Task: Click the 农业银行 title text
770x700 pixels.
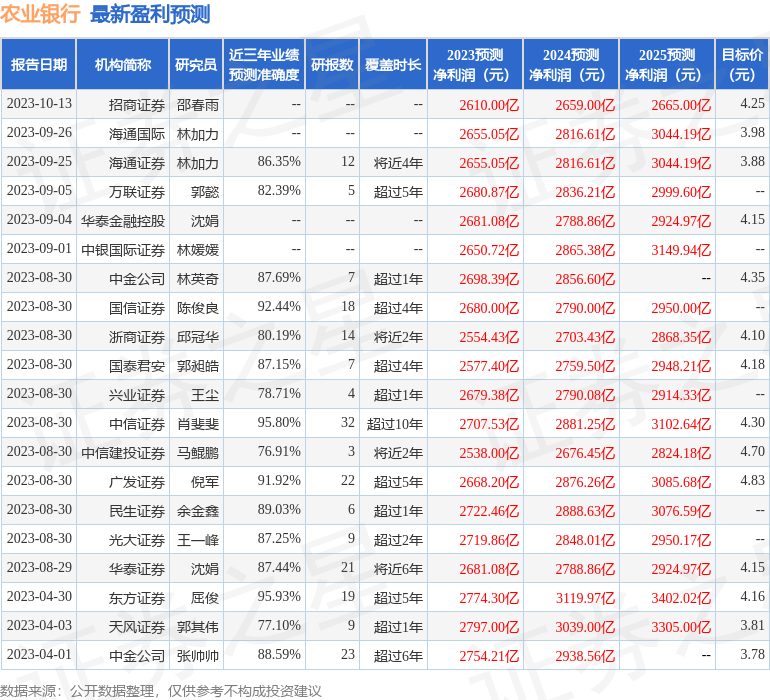Action: point(40,14)
